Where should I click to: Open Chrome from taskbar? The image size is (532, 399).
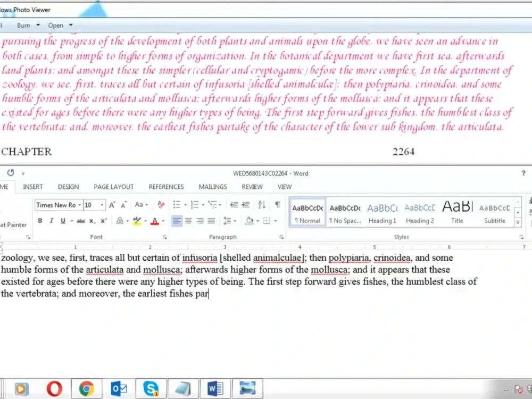[x=87, y=389]
